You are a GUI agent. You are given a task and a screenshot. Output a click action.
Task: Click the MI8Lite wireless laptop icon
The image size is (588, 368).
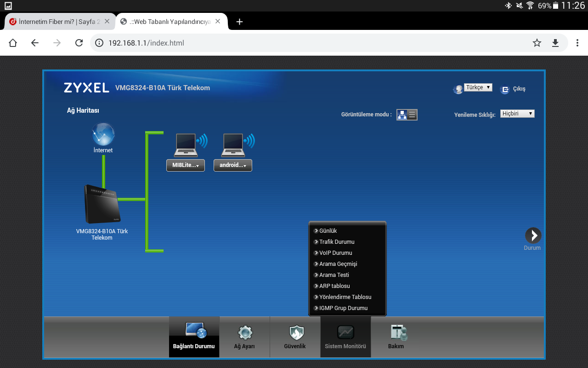point(190,145)
